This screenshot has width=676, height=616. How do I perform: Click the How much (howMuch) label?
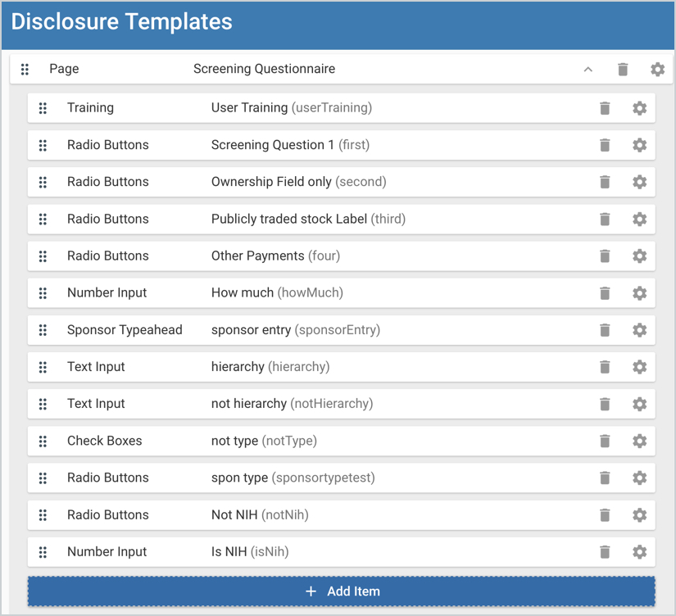coord(277,292)
